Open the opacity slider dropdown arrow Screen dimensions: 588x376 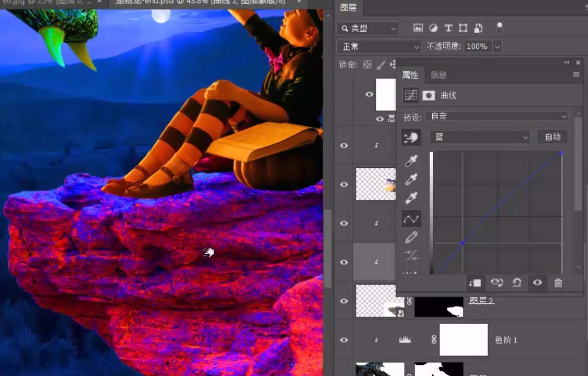(497, 46)
